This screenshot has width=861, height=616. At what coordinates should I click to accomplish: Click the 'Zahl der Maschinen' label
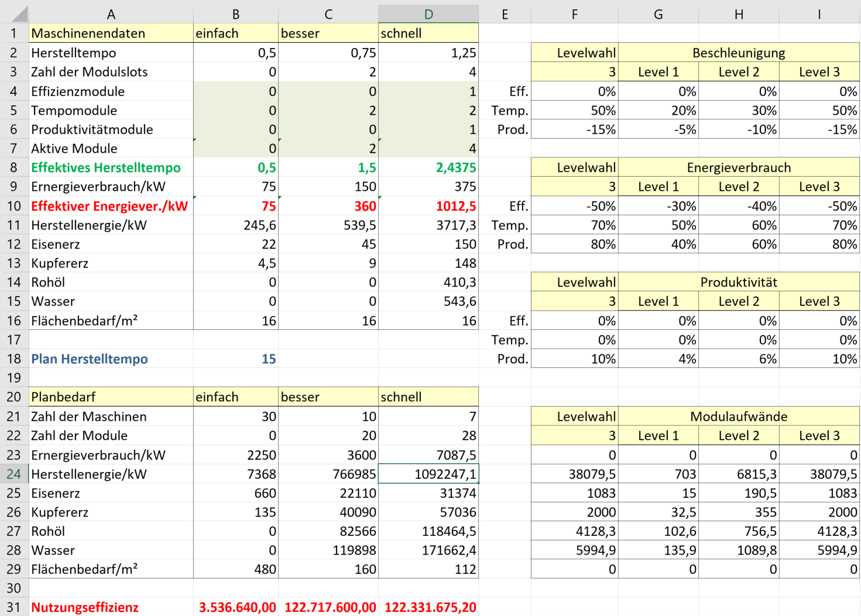pyautogui.click(x=111, y=416)
